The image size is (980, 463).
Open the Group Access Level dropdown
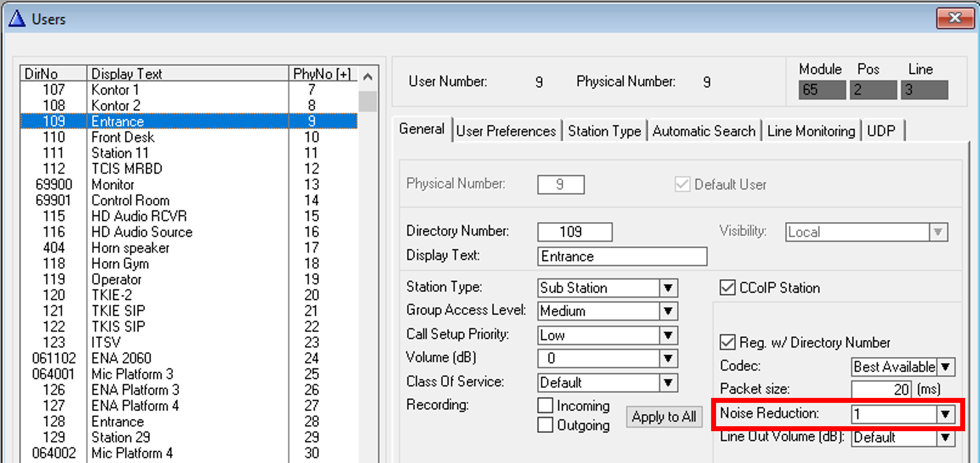coord(668,311)
